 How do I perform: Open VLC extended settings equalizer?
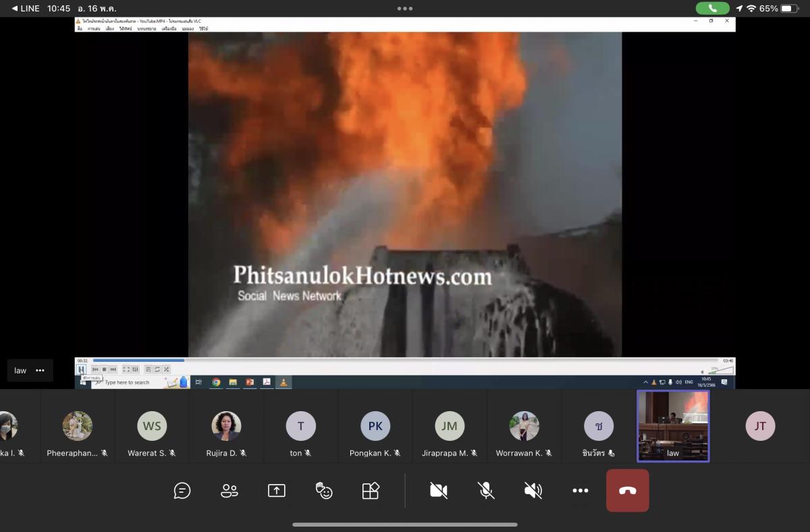tap(135, 369)
